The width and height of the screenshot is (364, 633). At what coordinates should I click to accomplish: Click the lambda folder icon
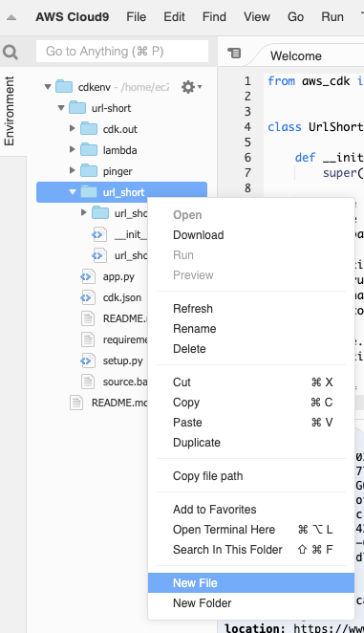pos(89,150)
